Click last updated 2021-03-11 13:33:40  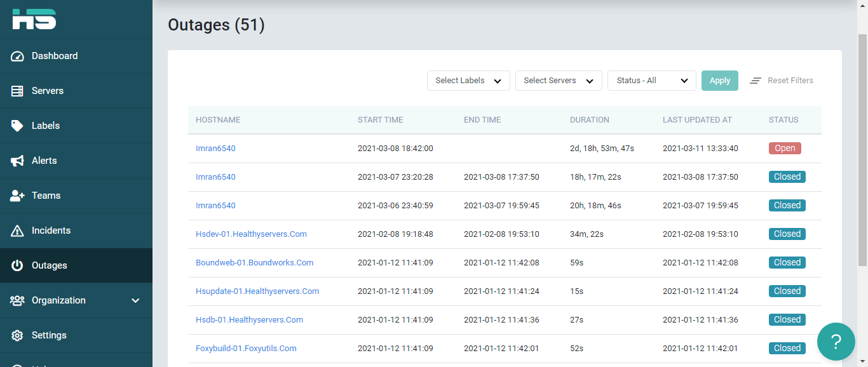tap(700, 148)
